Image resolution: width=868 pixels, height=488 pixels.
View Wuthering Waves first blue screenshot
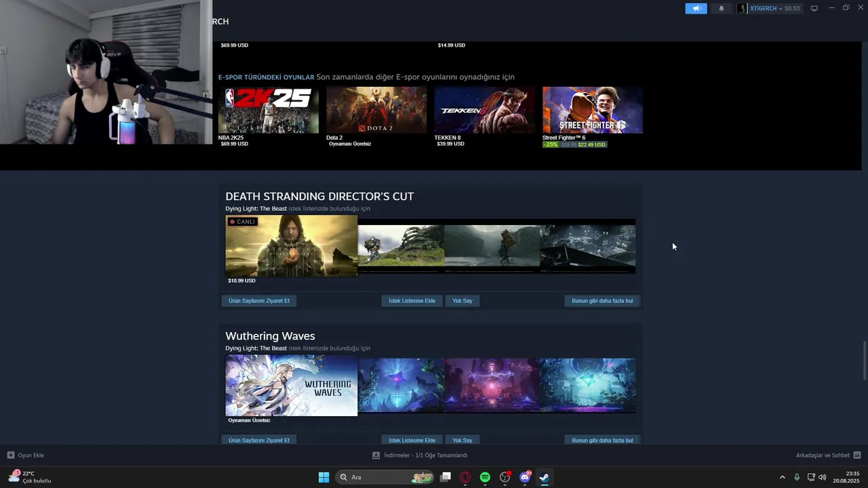(x=401, y=385)
